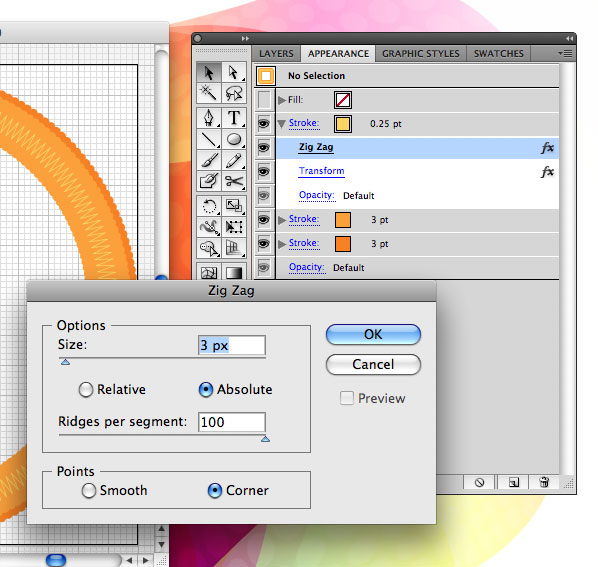Pick the Mesh tool
The width and height of the screenshot is (598, 567).
pos(209,272)
